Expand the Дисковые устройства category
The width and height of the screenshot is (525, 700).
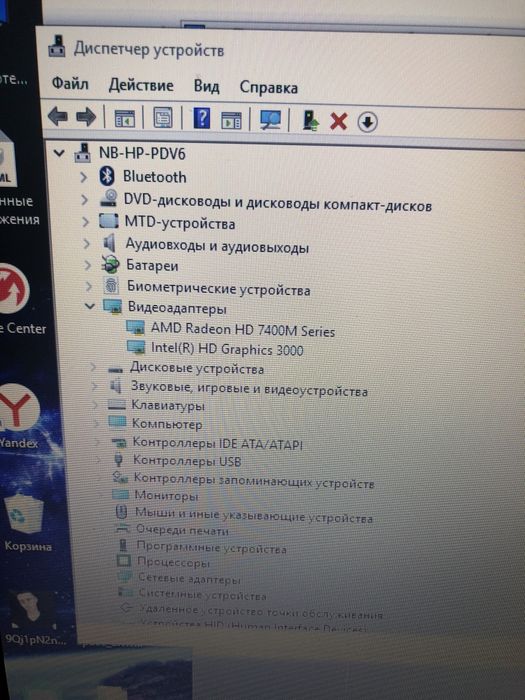click(93, 367)
